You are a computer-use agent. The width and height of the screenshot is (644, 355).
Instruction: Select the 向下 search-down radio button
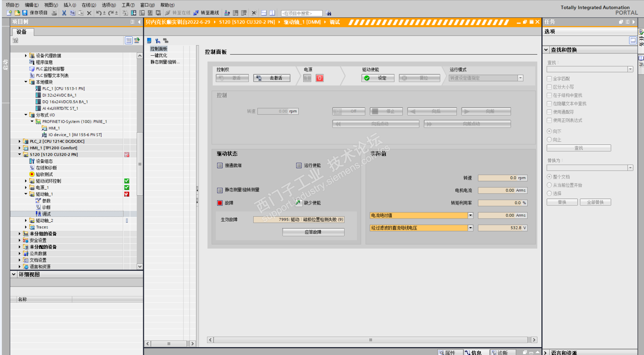coord(549,131)
